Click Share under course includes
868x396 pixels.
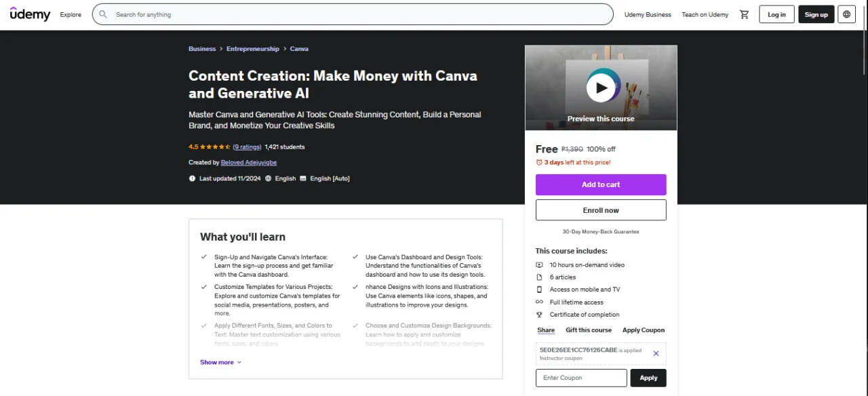pos(546,330)
